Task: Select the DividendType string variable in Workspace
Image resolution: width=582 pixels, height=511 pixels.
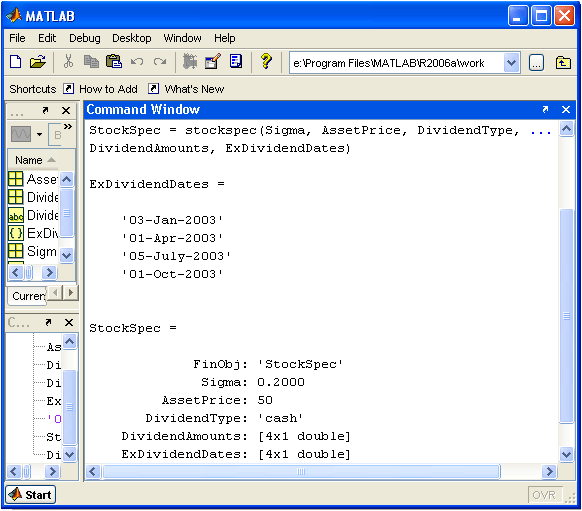Action: (33, 215)
